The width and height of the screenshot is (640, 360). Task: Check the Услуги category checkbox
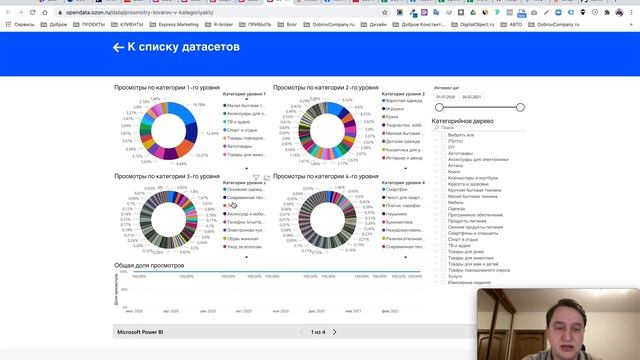tap(443, 276)
